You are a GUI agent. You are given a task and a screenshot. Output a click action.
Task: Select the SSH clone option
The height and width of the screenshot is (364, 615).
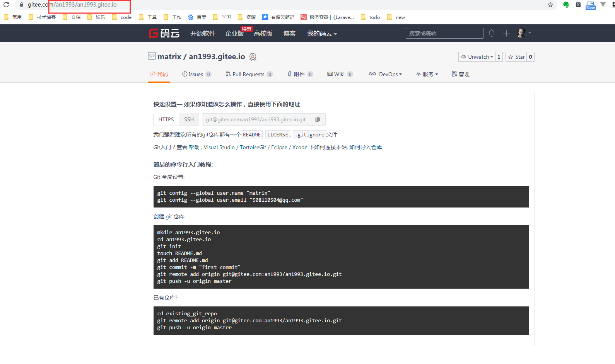tap(189, 119)
